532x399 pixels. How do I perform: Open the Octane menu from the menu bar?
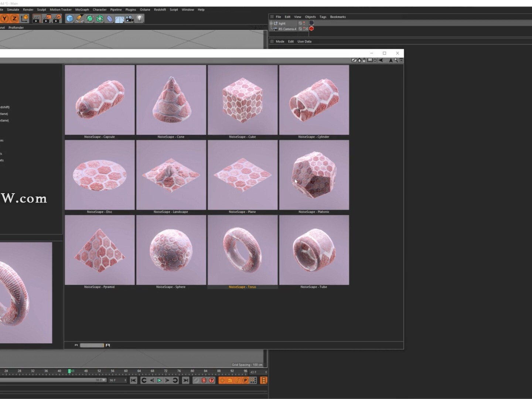tap(145, 9)
